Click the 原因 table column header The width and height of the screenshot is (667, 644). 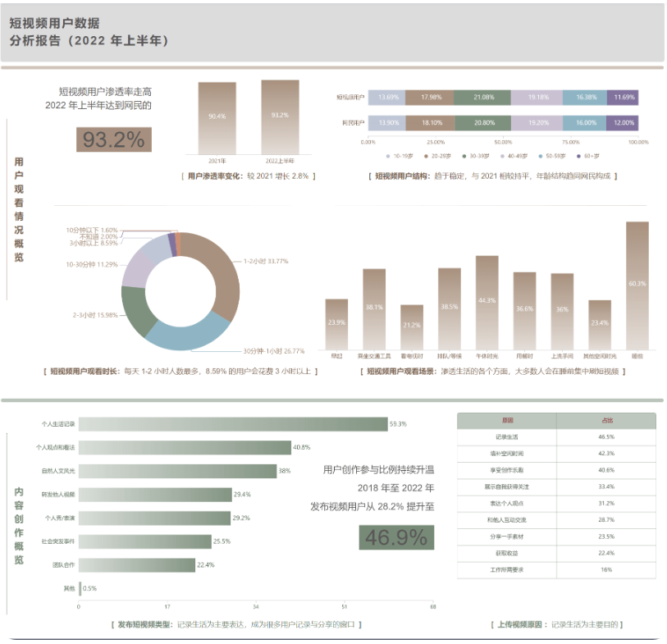click(507, 421)
